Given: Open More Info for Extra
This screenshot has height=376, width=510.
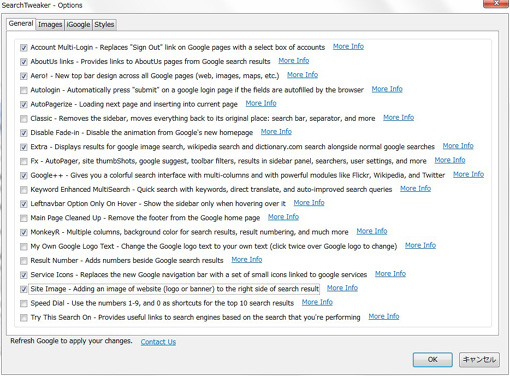Looking at the screenshot, I should tap(458, 146).
